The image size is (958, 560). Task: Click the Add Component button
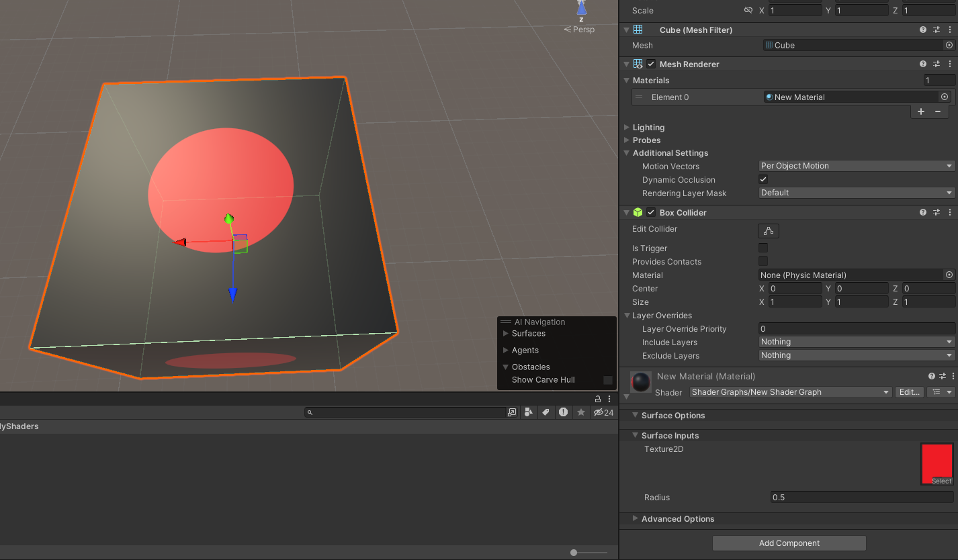point(789,543)
